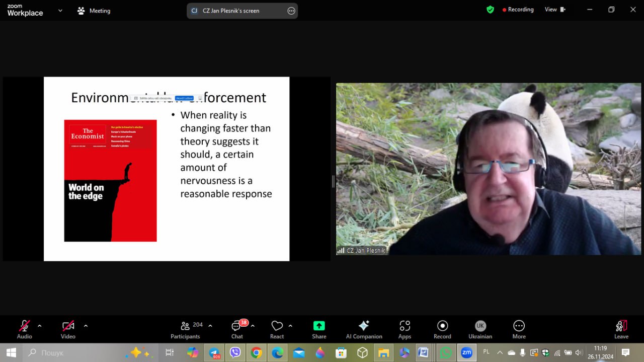The image size is (644, 362).
Task: Click divider handle between slide and video
Action: click(333, 181)
